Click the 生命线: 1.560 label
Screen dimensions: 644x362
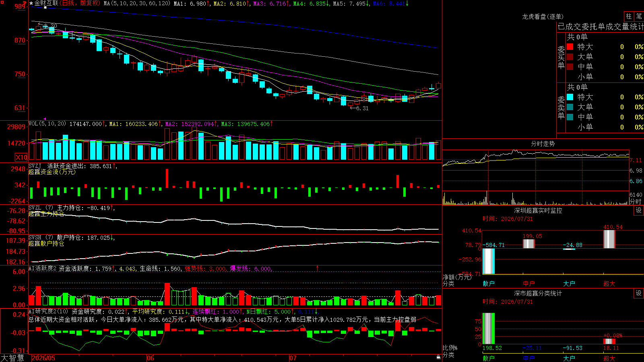point(160,268)
